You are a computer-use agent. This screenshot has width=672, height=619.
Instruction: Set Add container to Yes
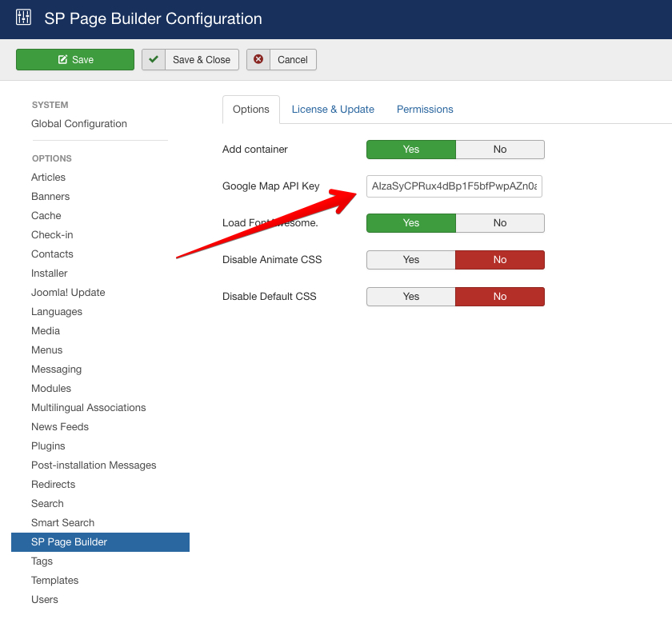click(x=411, y=150)
